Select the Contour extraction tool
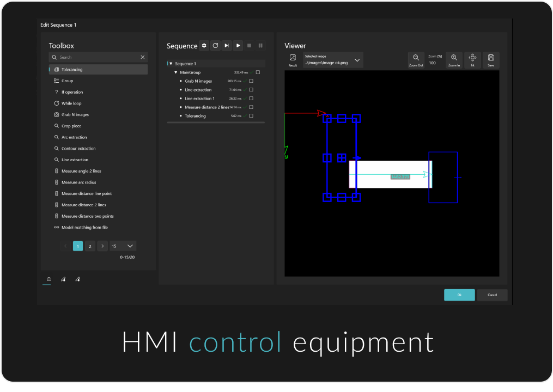The width and height of the screenshot is (553, 392). [99, 149]
